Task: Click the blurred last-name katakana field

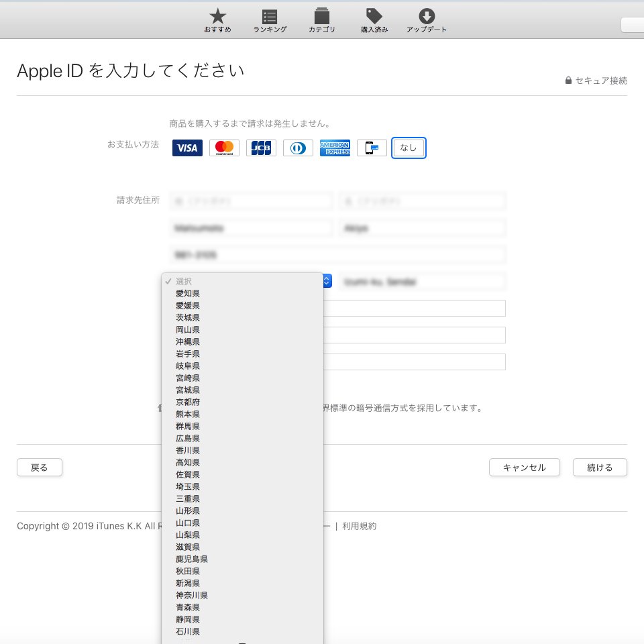Action: point(251,201)
